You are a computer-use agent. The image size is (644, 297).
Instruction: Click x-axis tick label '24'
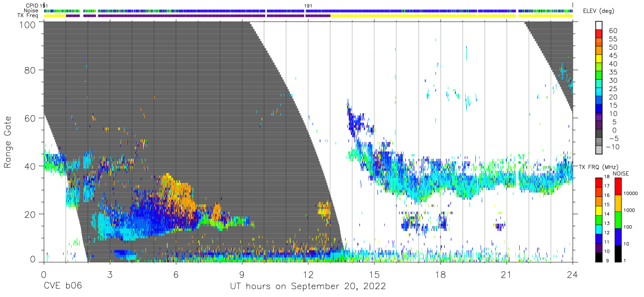[x=573, y=274]
